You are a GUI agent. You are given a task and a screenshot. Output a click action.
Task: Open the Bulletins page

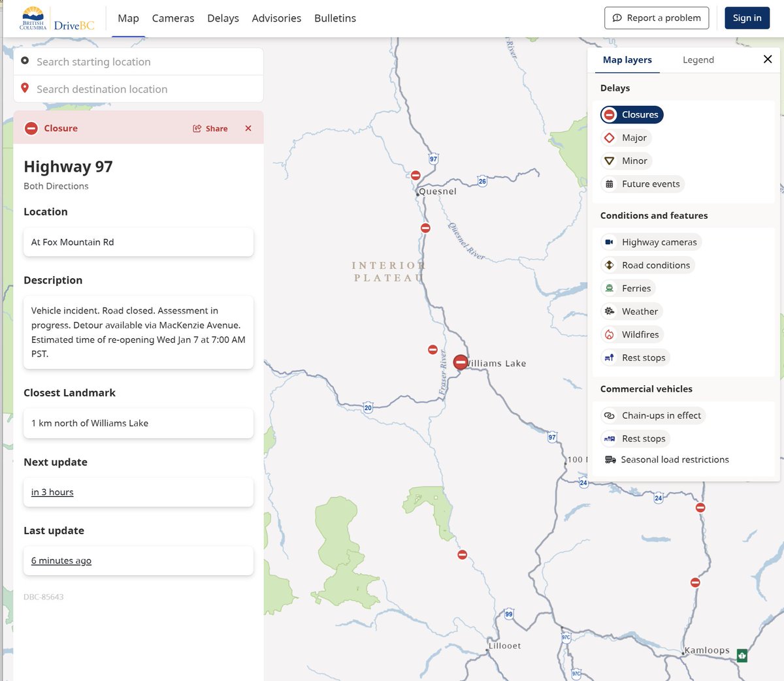[x=335, y=18]
